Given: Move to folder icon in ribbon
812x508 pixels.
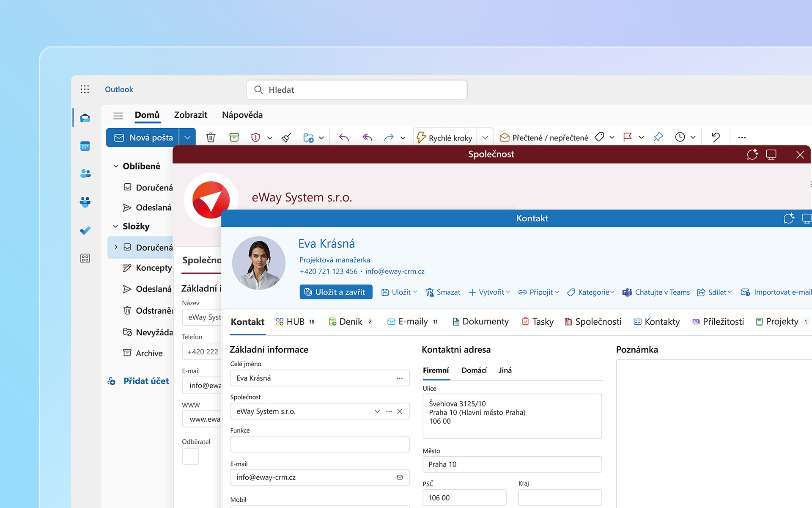Looking at the screenshot, I should tap(308, 138).
